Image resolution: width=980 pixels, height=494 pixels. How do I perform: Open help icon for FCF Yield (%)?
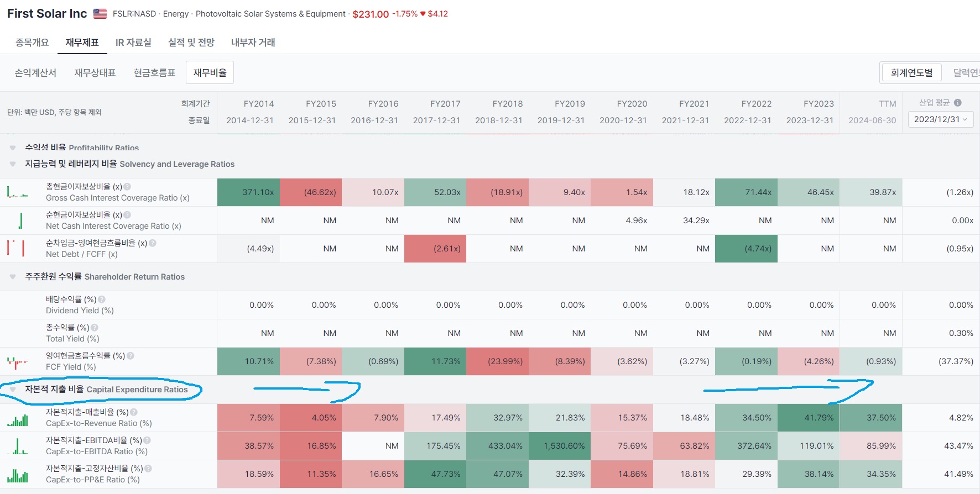click(131, 356)
